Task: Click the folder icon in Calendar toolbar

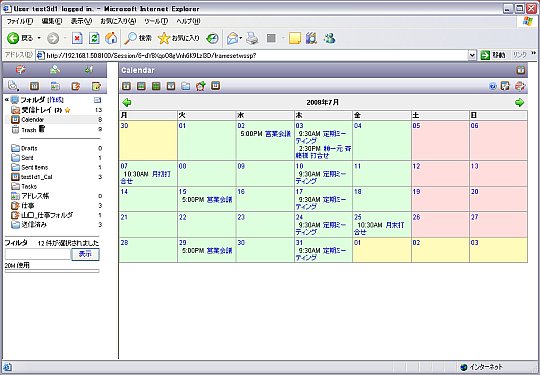Action: [x=186, y=86]
